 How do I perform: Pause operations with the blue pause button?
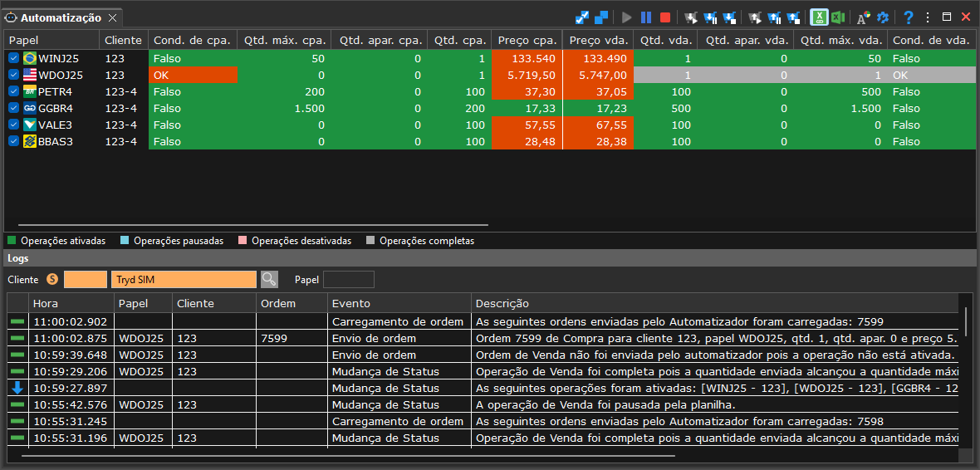[646, 17]
